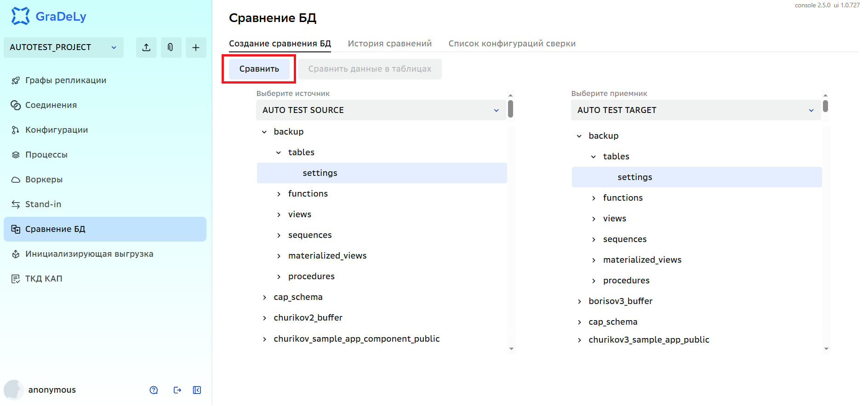Open Список конфигураций сверки tab

(512, 44)
